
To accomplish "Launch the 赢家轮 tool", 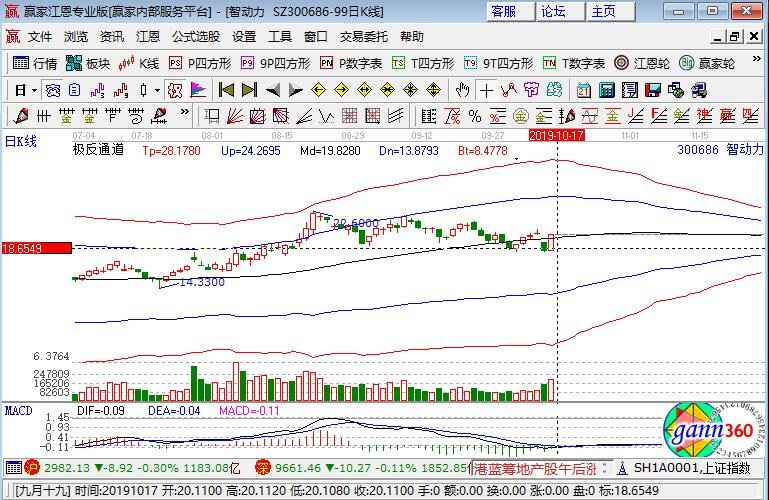I will [x=707, y=63].
